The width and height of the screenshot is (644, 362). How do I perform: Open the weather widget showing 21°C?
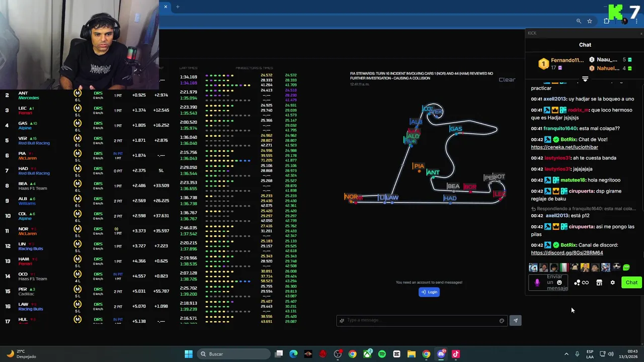pos(21,354)
